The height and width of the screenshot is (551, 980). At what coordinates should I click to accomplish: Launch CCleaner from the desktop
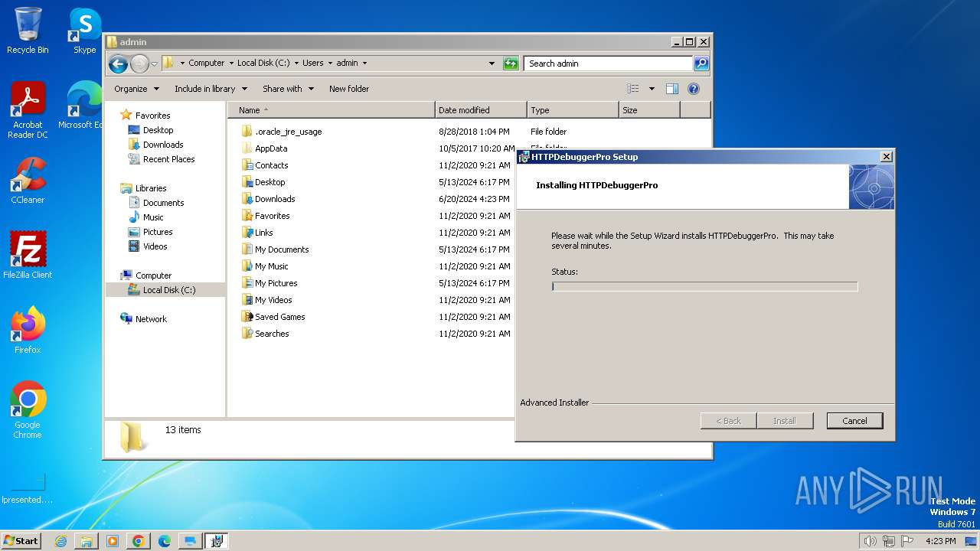[28, 181]
